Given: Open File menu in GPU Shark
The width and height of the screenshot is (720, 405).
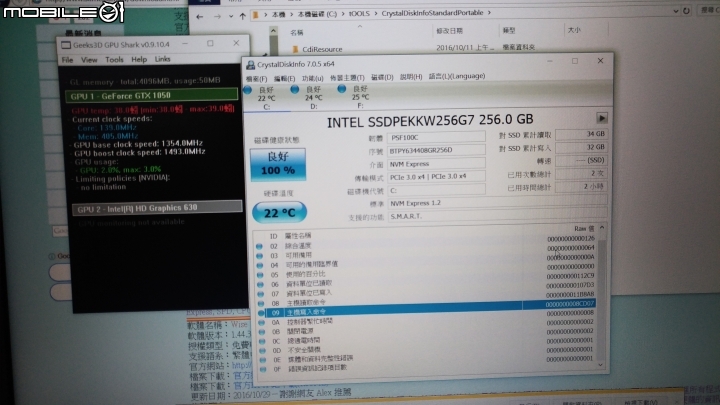Looking at the screenshot, I should (x=68, y=60).
